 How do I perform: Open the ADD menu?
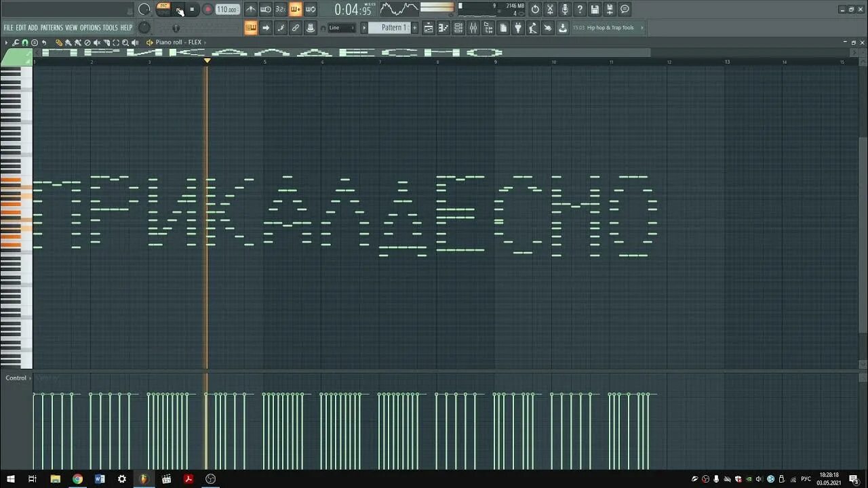pyautogui.click(x=33, y=28)
